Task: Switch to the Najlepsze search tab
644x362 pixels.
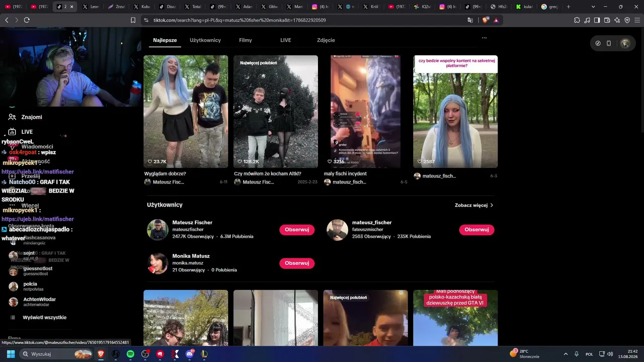Action: pyautogui.click(x=165, y=40)
